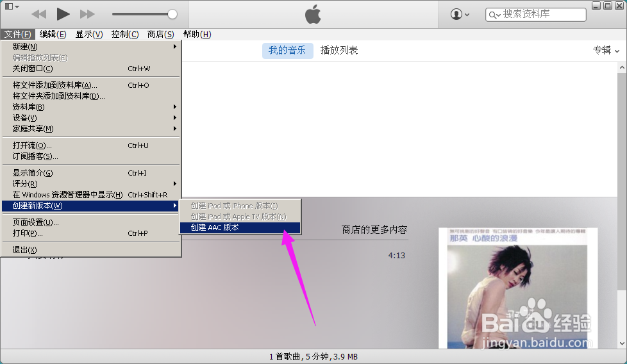The height and width of the screenshot is (364, 627).
Task: Click the 4:13 track duration
Action: pos(397,256)
